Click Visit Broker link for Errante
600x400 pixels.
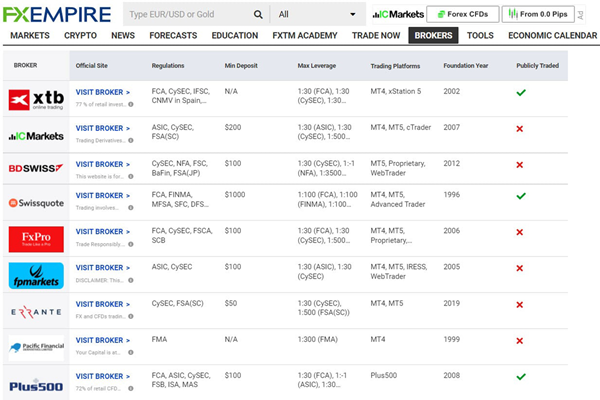pyautogui.click(x=102, y=304)
